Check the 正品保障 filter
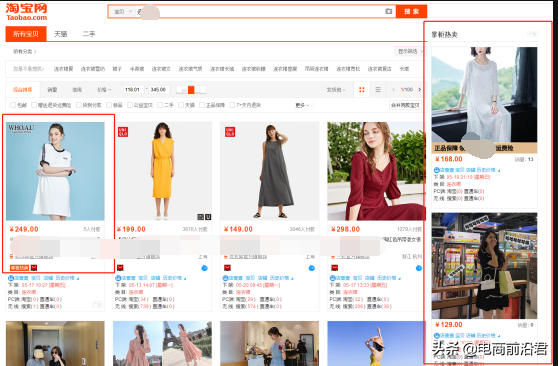Viewport: 558px width, 366px height. tap(202, 105)
